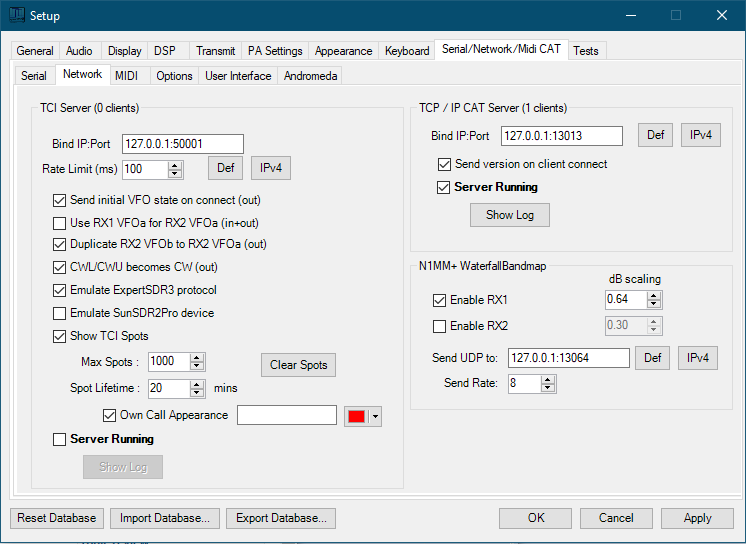Click the TCI Server Def button

[x=226, y=168]
